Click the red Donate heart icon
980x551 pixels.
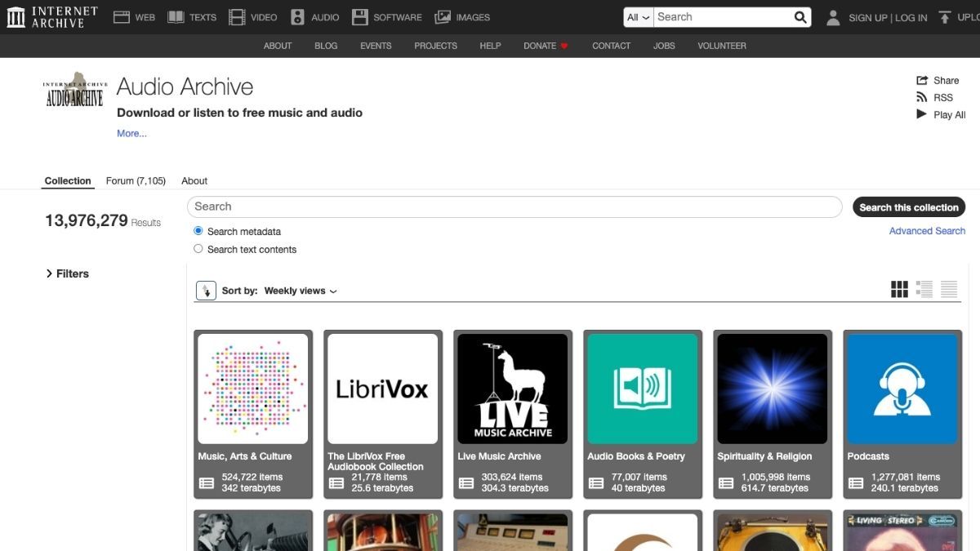click(563, 46)
